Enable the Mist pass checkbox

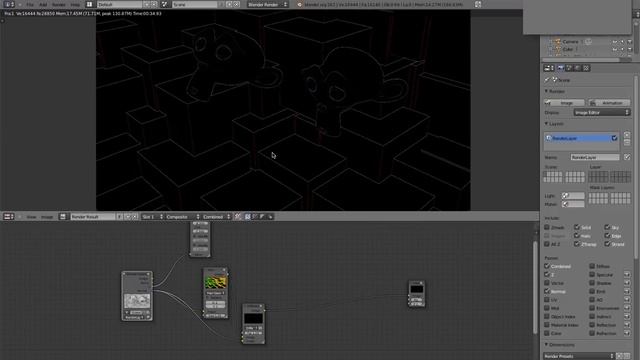point(547,308)
